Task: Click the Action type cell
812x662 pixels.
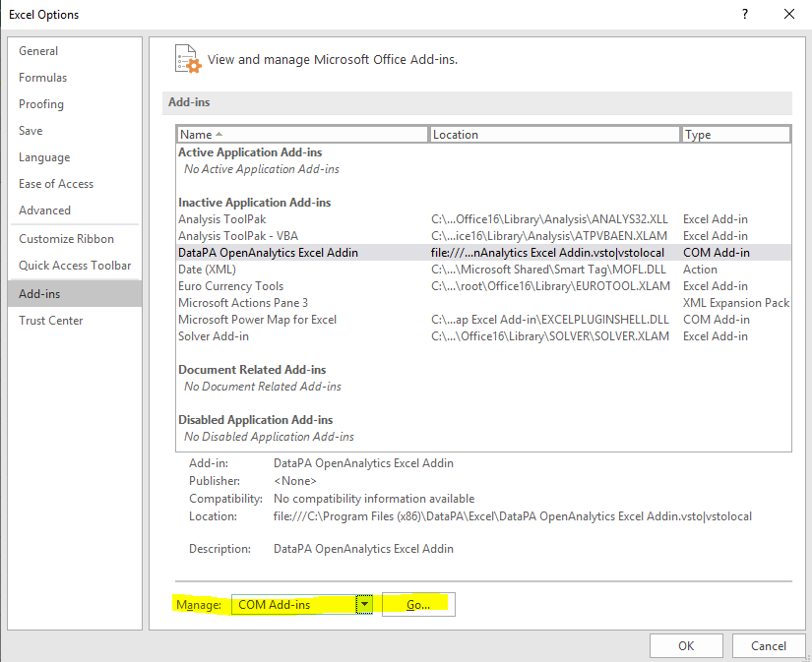Action: (700, 270)
